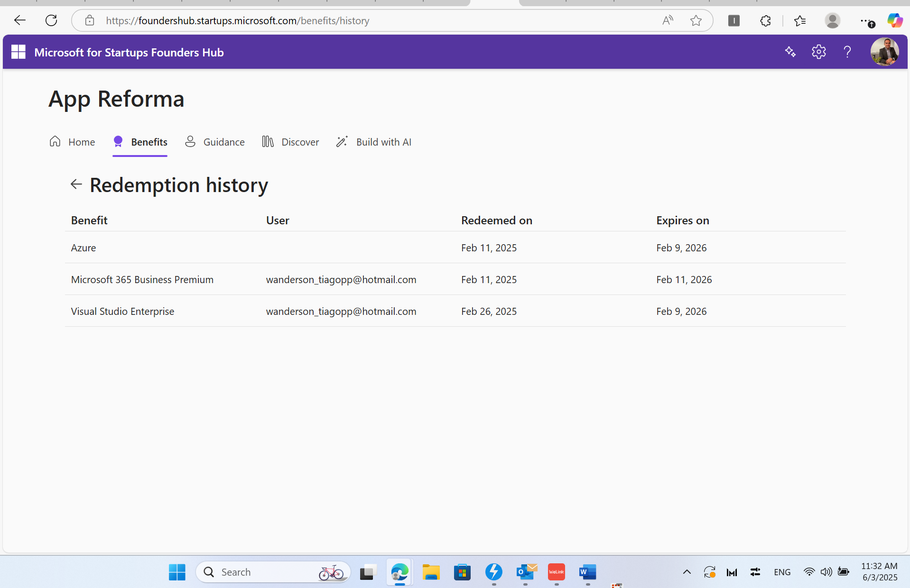Screen dimensions: 910x588
Task: Open Help question mark icon in the header
Action: pyautogui.click(x=847, y=52)
